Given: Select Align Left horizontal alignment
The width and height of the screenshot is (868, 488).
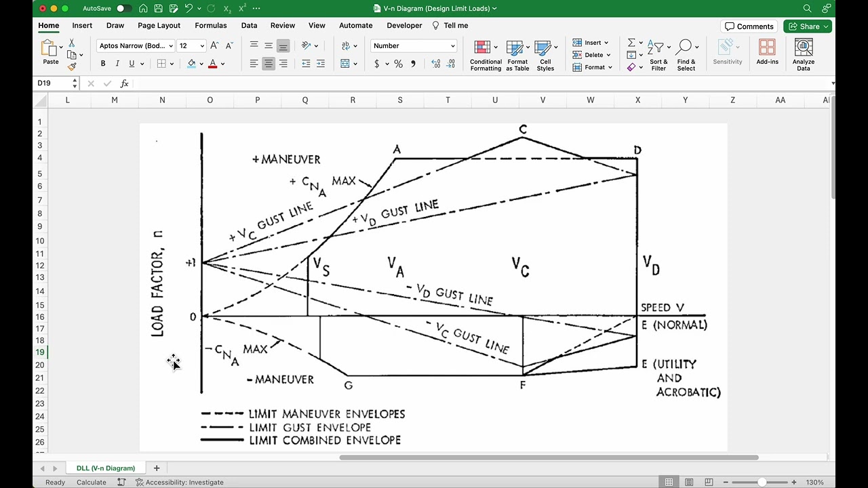Looking at the screenshot, I should tap(254, 64).
